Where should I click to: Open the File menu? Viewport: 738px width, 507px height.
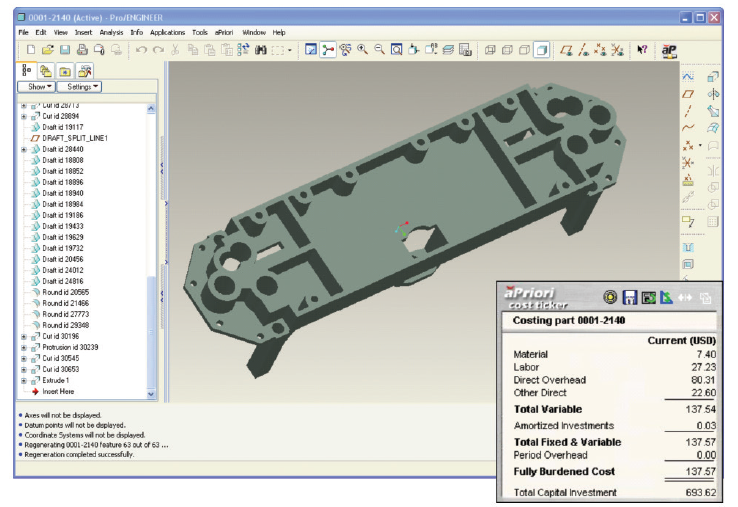pyautogui.click(x=23, y=32)
